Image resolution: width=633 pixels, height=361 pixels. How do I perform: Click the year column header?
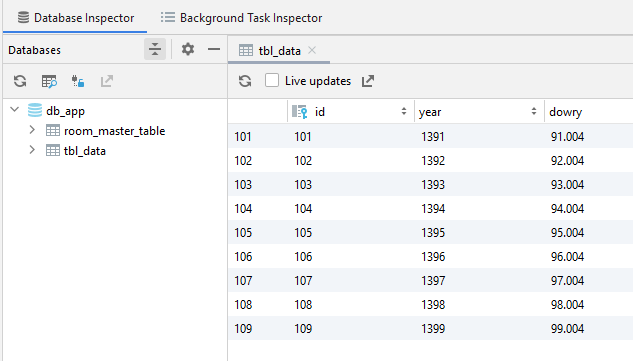point(479,111)
